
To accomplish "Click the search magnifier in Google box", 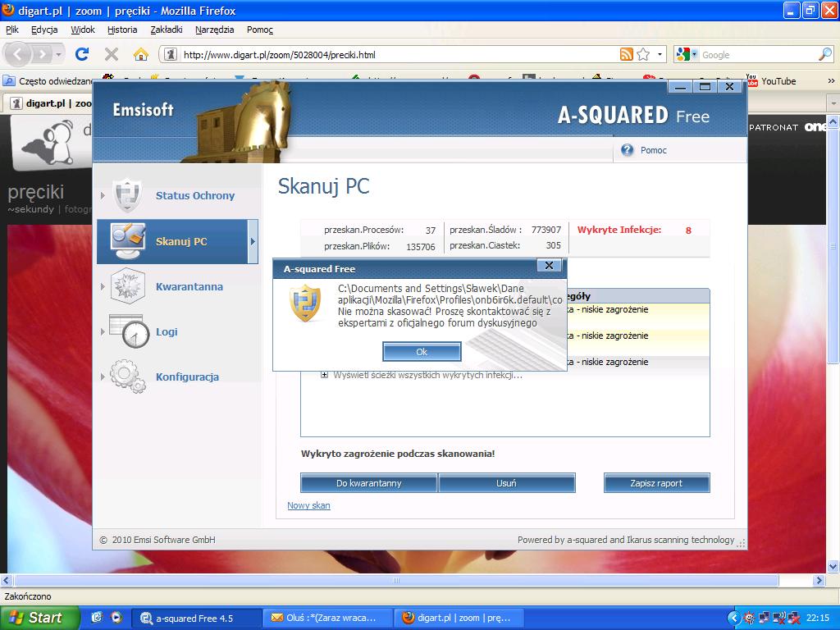I will point(825,54).
